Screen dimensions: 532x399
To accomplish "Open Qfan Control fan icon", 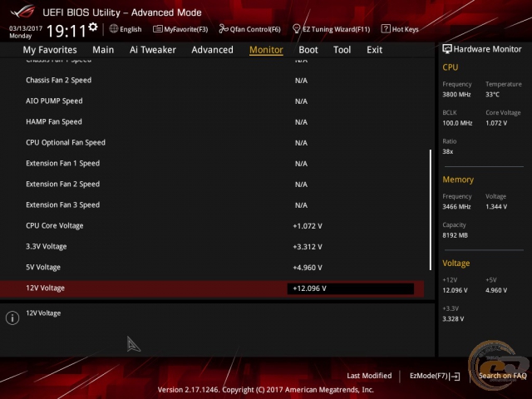I will pyautogui.click(x=224, y=29).
